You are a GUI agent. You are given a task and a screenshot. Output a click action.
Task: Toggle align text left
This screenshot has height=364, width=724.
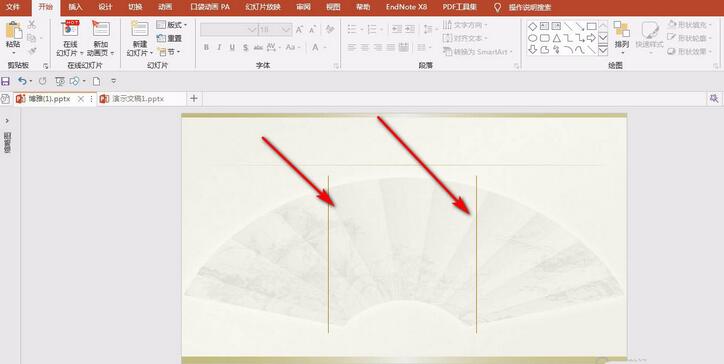coord(352,47)
